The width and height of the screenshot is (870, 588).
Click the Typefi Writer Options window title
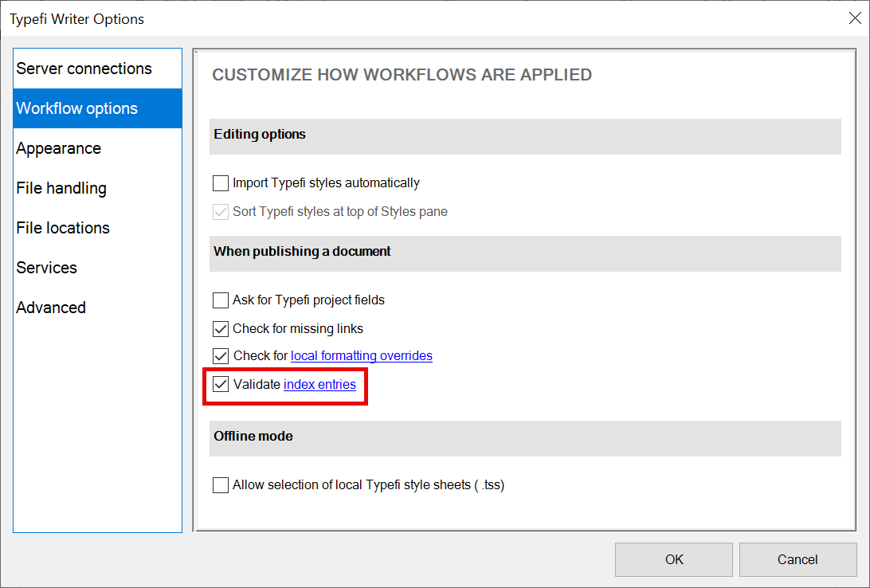point(77,19)
